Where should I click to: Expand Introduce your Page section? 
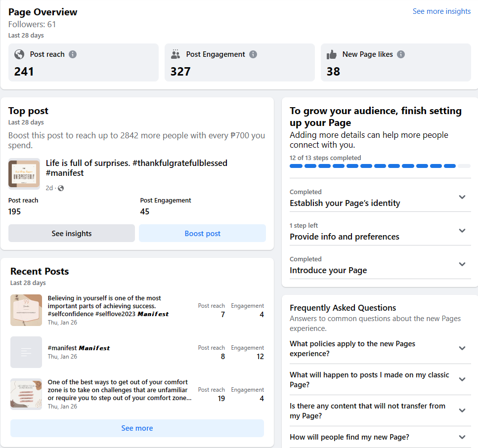(380, 265)
